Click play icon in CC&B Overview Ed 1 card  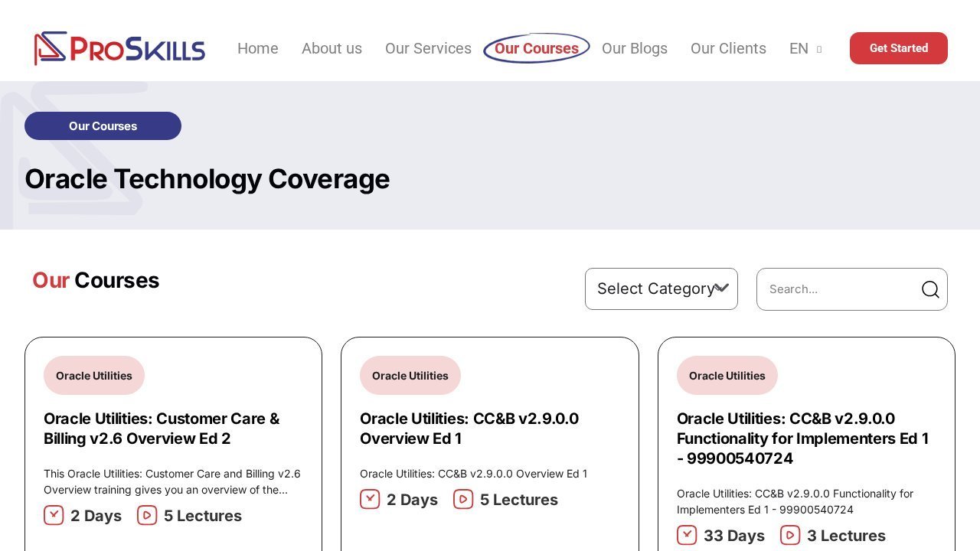463,499
